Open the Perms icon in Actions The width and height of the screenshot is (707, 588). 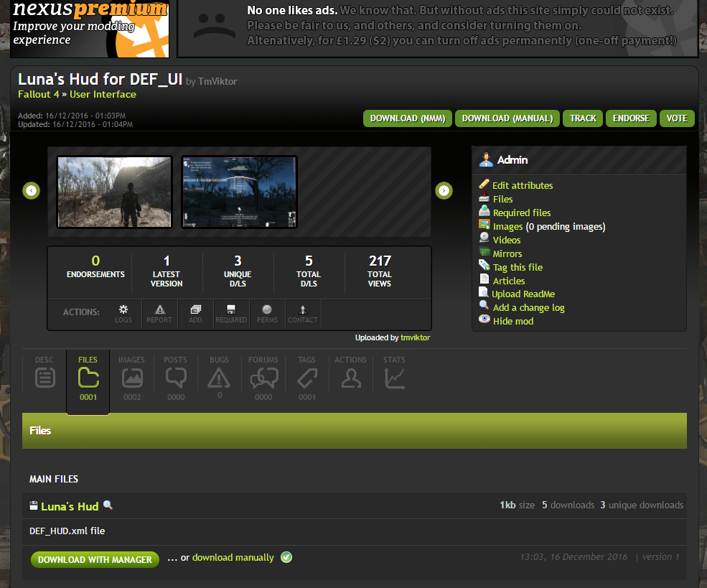[267, 309]
